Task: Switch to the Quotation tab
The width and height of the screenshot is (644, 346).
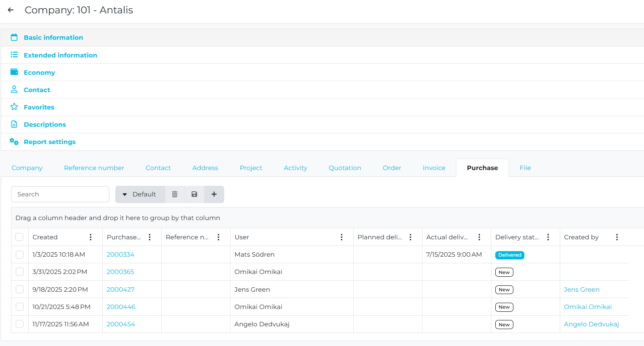Action: point(345,168)
